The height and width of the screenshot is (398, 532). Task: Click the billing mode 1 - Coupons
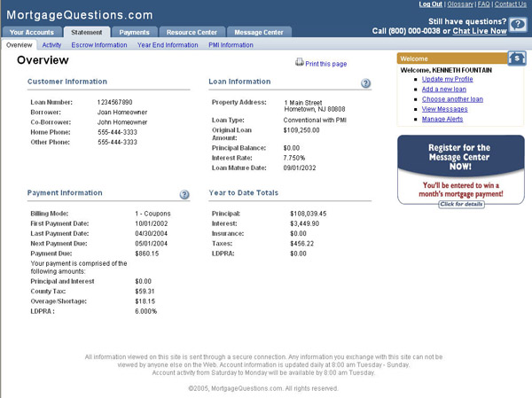pos(153,214)
